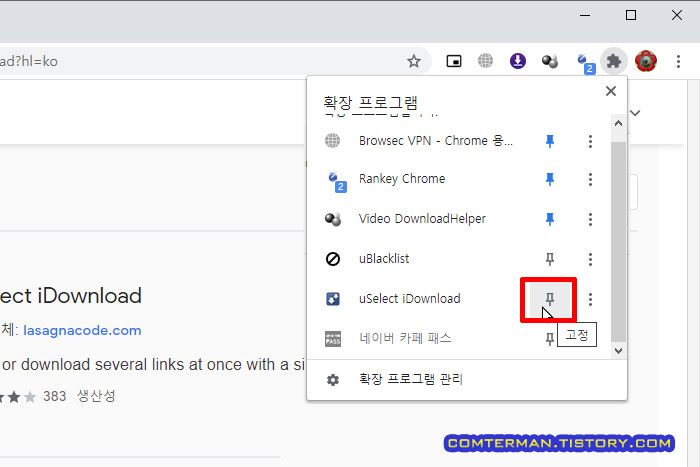Image resolution: width=700 pixels, height=467 pixels.
Task: Open more options for uSelect iDownload
Action: (x=590, y=299)
